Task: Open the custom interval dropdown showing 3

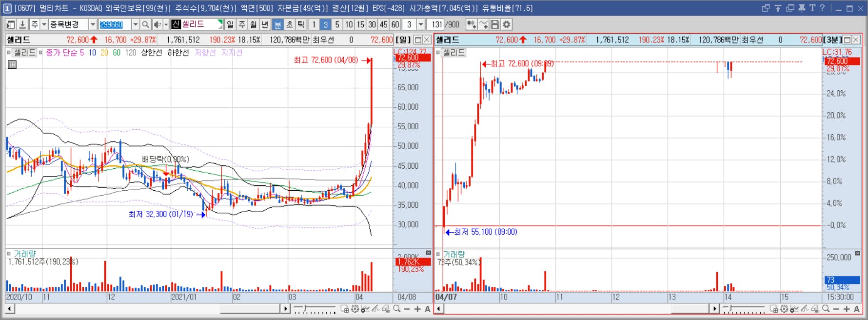Action: tap(421, 24)
